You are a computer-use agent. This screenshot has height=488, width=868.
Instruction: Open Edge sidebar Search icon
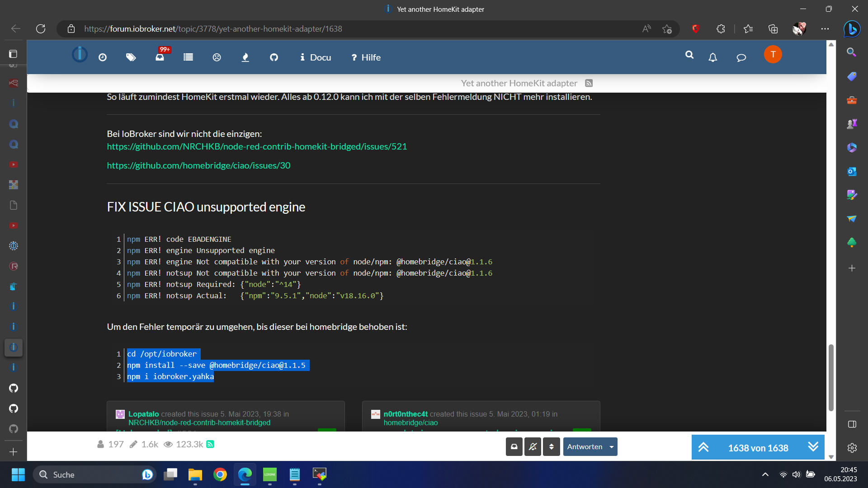click(x=852, y=52)
